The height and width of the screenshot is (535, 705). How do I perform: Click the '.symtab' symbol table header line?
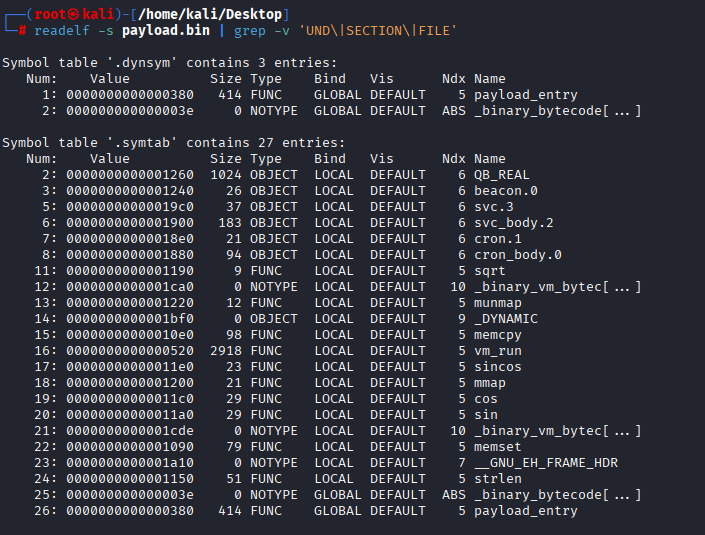pos(174,143)
